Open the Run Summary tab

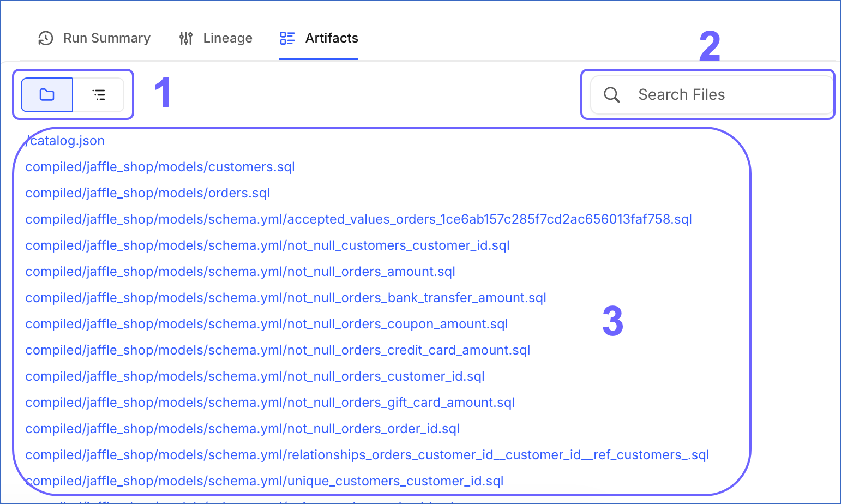(x=94, y=38)
